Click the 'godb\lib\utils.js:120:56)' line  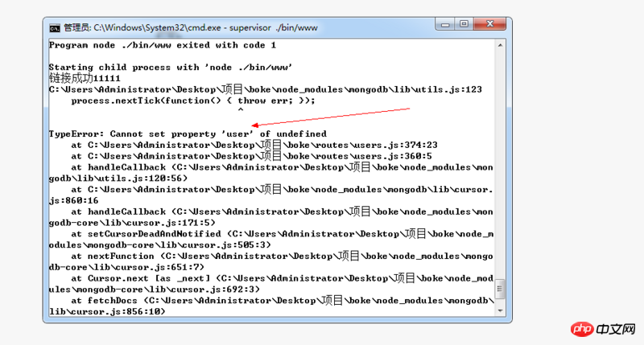click(118, 178)
